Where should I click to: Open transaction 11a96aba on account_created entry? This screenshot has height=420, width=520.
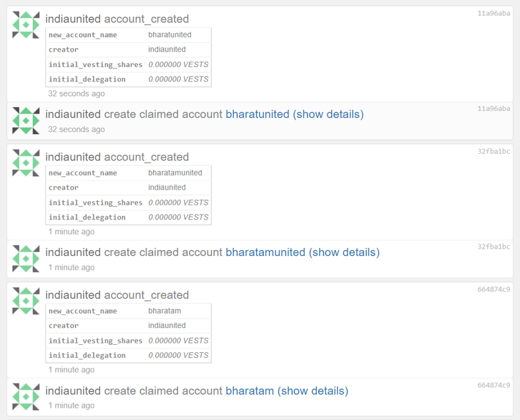click(494, 14)
